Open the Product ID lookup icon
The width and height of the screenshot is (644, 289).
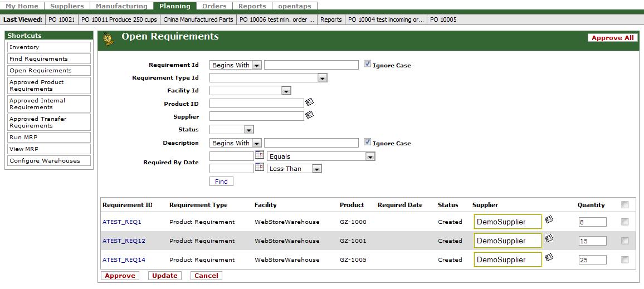tap(310, 102)
